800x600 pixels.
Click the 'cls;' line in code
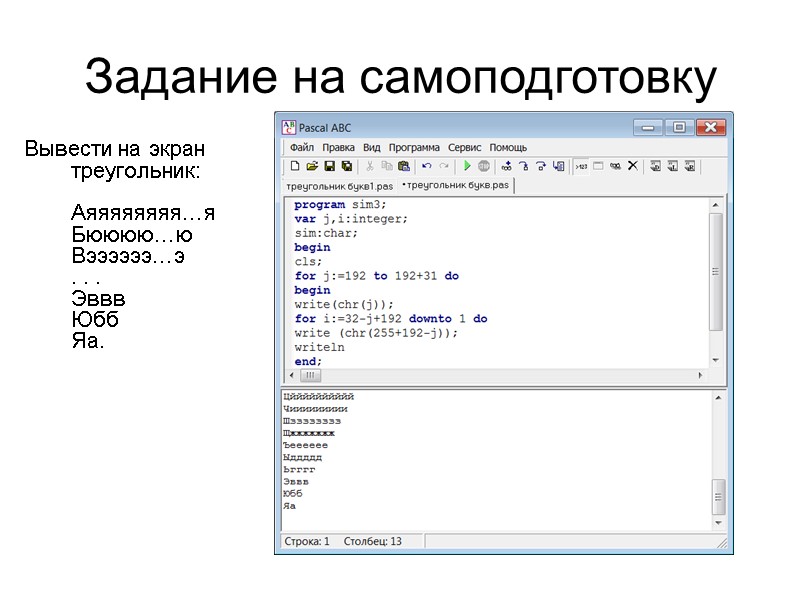pos(308,262)
